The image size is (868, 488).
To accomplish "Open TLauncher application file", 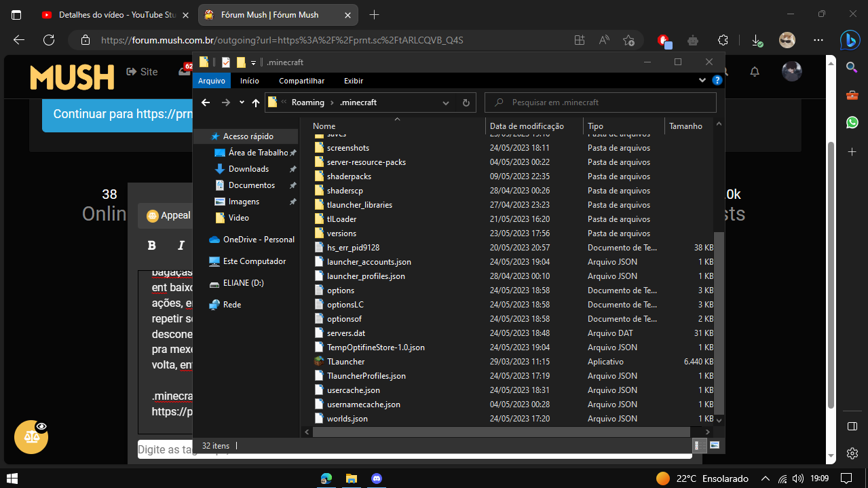I will pos(345,362).
